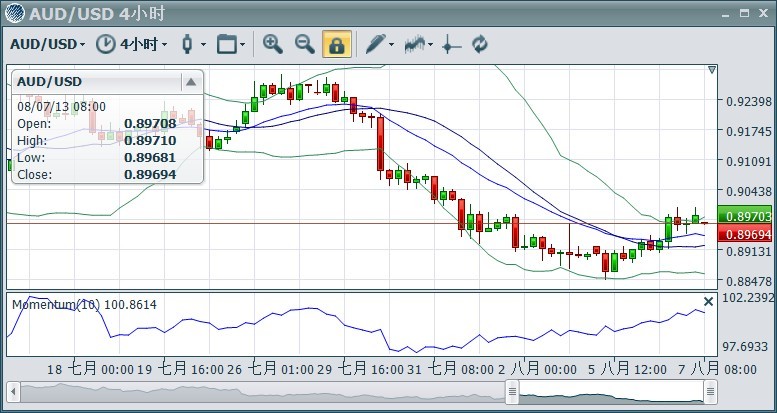The width and height of the screenshot is (777, 413).
Task: Refresh the chart data
Action: coord(480,44)
